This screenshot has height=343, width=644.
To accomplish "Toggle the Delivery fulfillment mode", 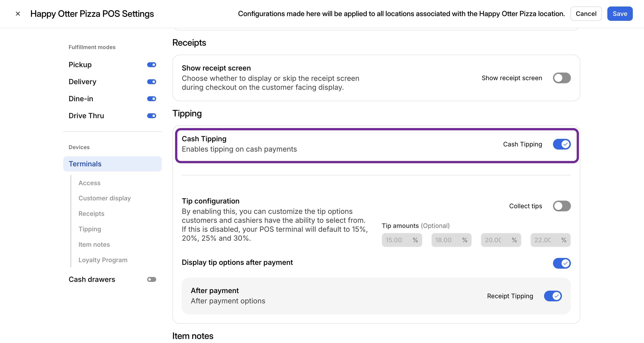I will click(152, 82).
